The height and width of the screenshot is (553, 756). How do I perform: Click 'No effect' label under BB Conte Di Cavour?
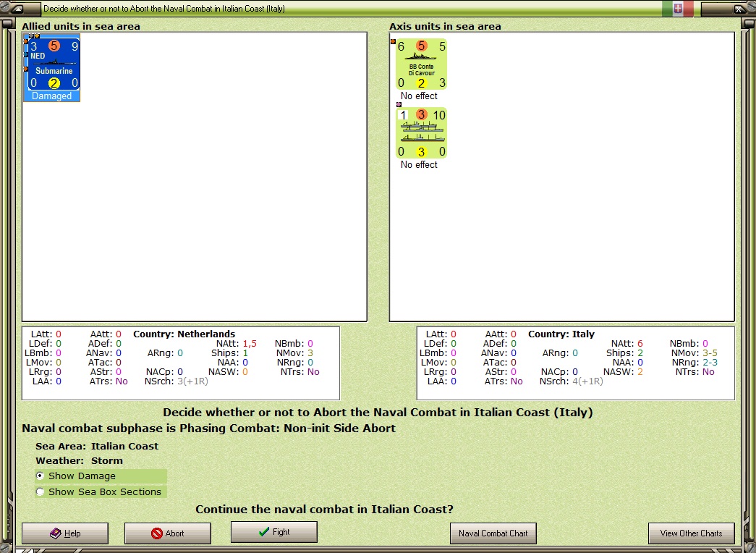pyautogui.click(x=419, y=96)
